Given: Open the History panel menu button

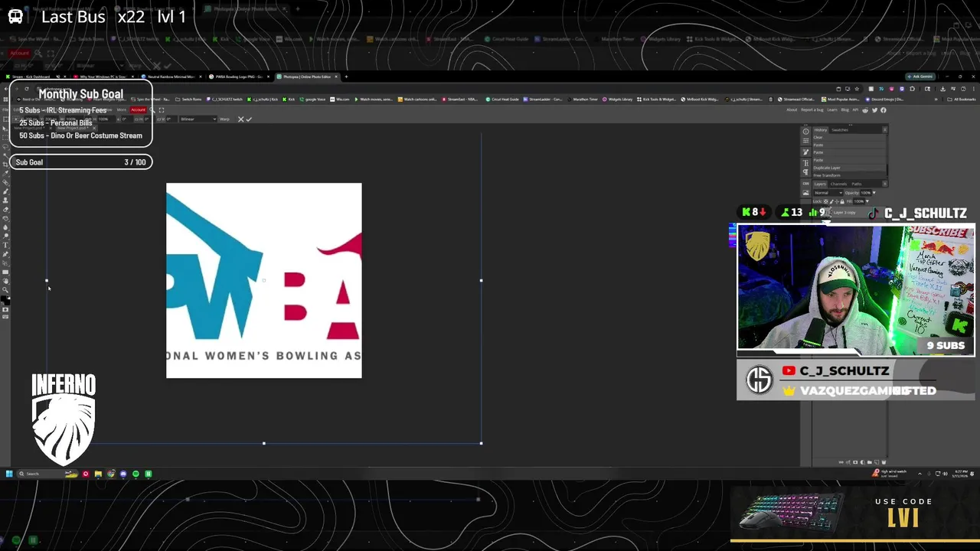Looking at the screenshot, I should [x=884, y=130].
